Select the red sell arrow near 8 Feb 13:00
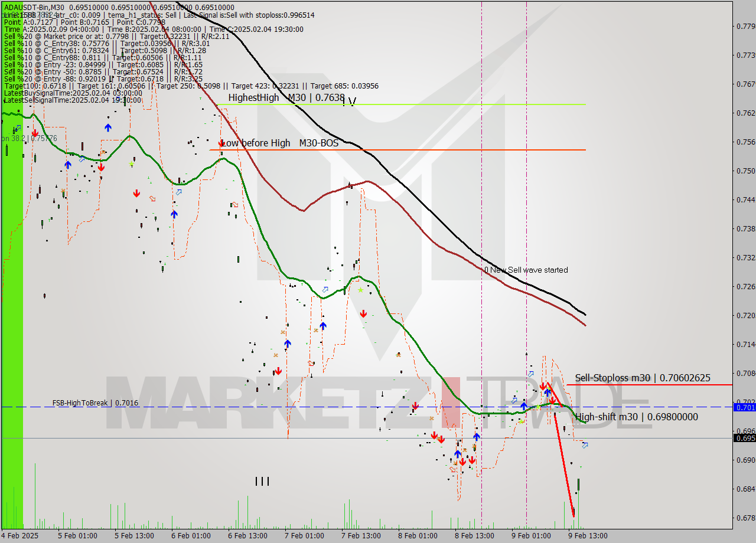This screenshot has height=543, width=756. 472,460
